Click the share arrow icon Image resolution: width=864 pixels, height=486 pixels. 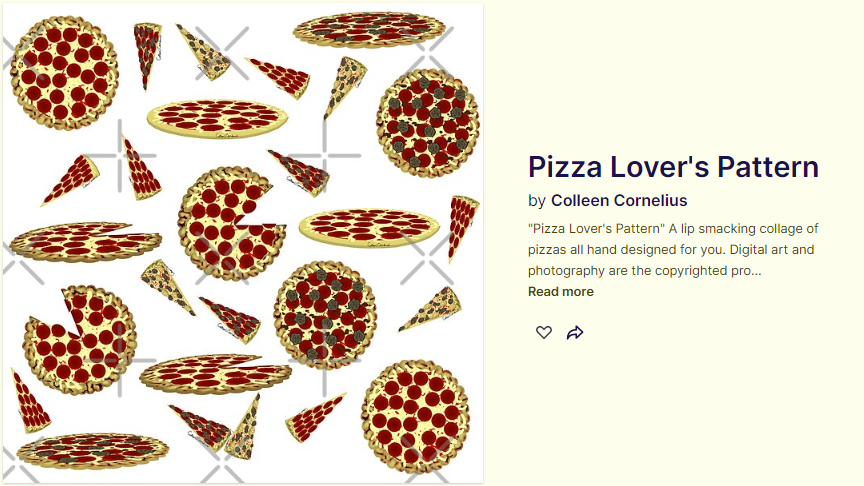(x=575, y=332)
